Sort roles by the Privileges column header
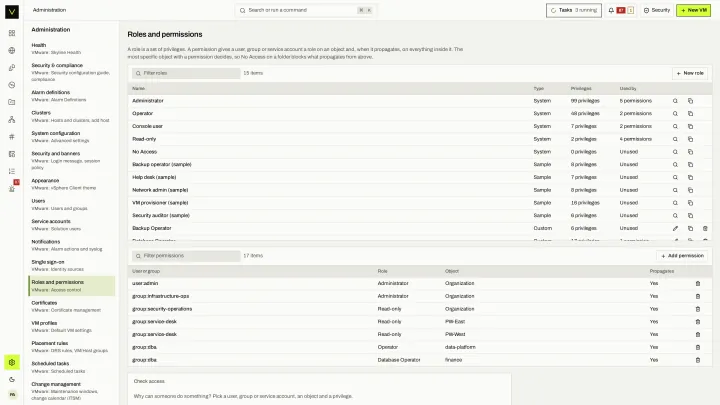 point(581,88)
